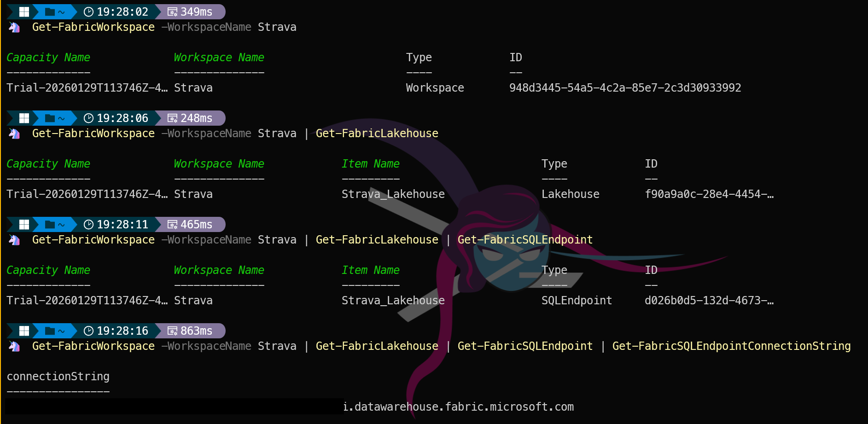Image resolution: width=868 pixels, height=424 pixels.
Task: Click the "349ms" duration text
Action: tap(197, 12)
